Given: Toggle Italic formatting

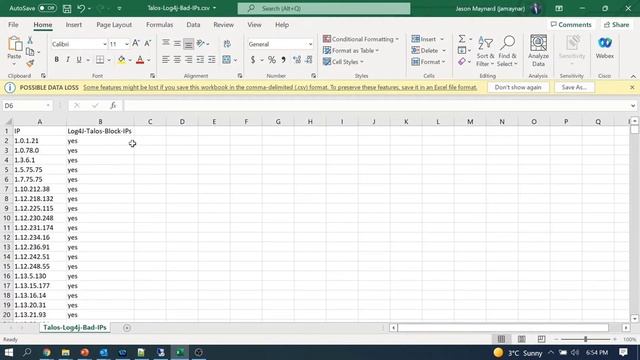Looking at the screenshot, I should pos(68,60).
